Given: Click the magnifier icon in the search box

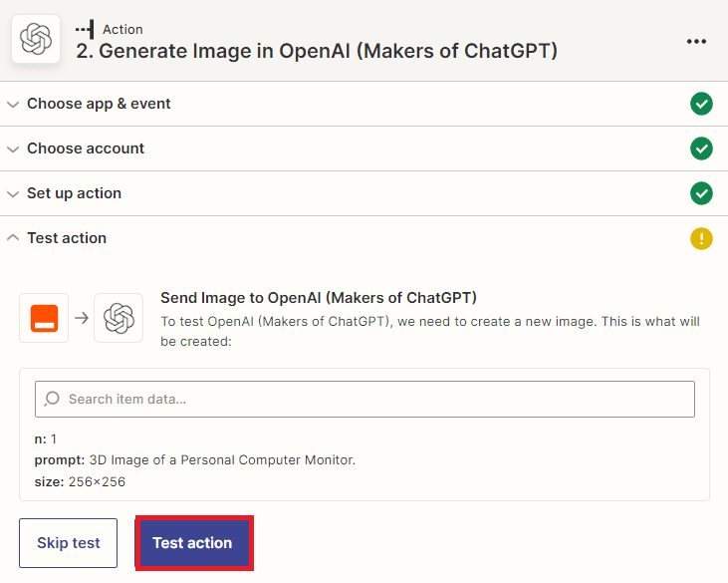Looking at the screenshot, I should tap(53, 400).
